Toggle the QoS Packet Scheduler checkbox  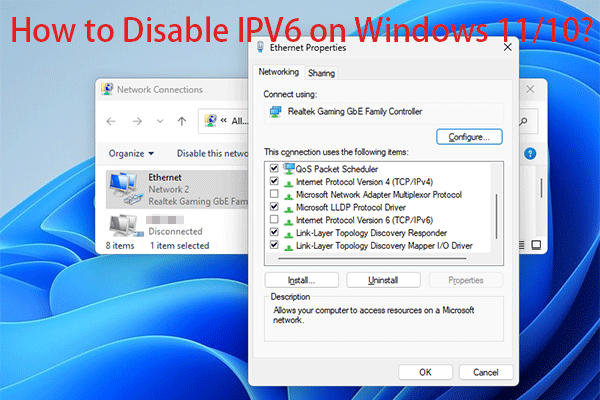(274, 168)
